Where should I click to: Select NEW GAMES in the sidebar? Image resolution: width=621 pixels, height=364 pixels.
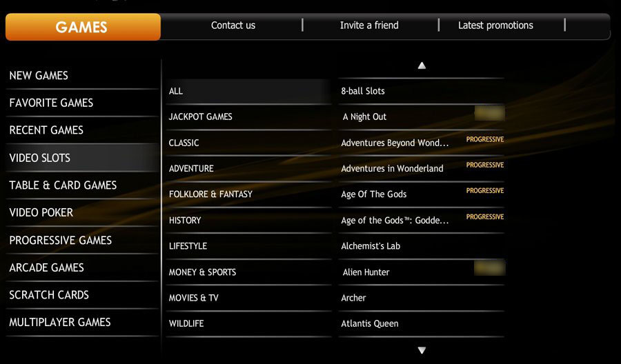pos(39,76)
